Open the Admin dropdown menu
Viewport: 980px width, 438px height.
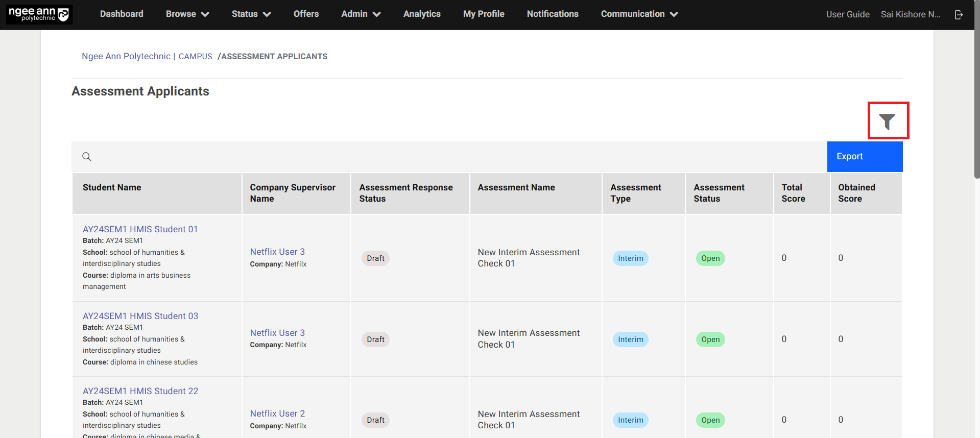pyautogui.click(x=361, y=14)
